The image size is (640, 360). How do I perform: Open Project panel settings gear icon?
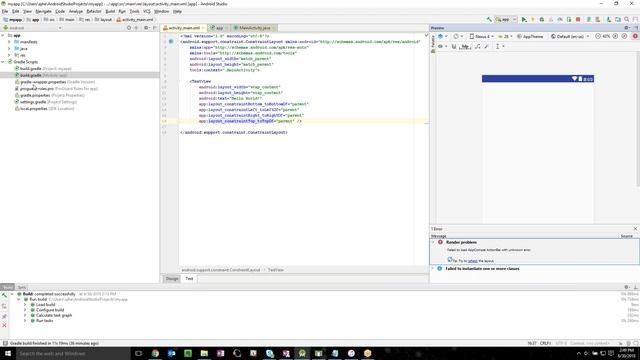tap(146, 28)
